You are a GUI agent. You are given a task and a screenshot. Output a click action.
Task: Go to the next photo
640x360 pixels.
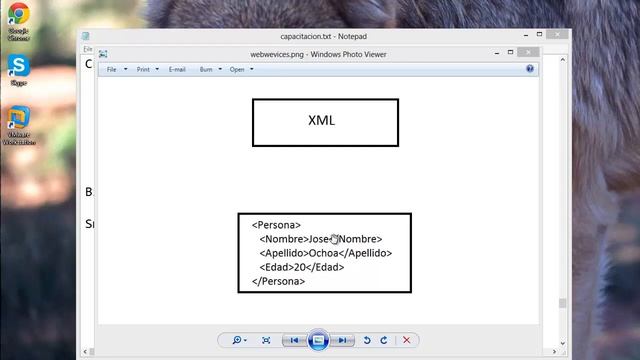[342, 340]
